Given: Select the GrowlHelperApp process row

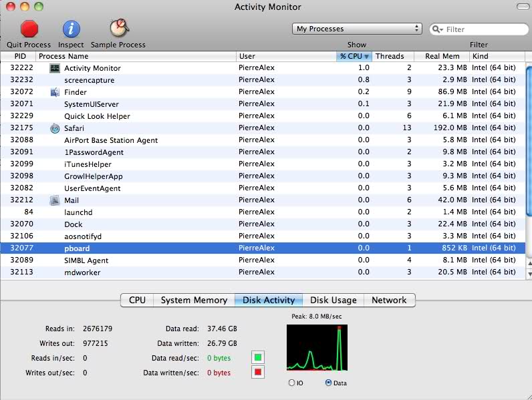Looking at the screenshot, I should [x=263, y=176].
